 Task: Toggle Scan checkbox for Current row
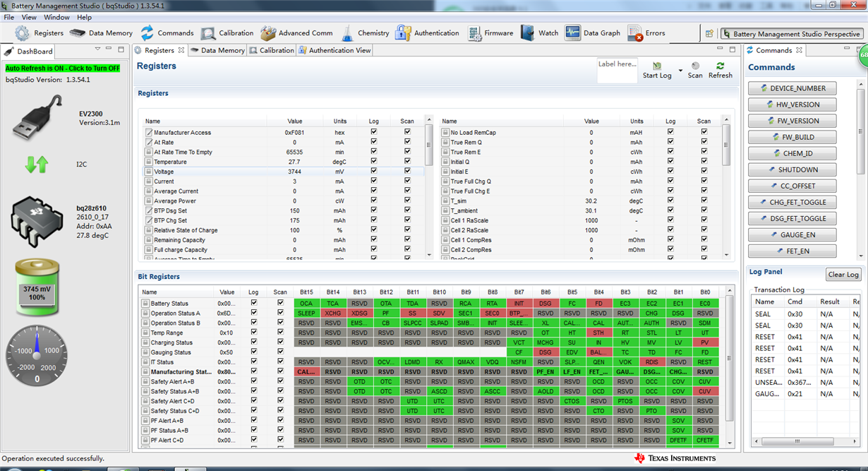[407, 181]
